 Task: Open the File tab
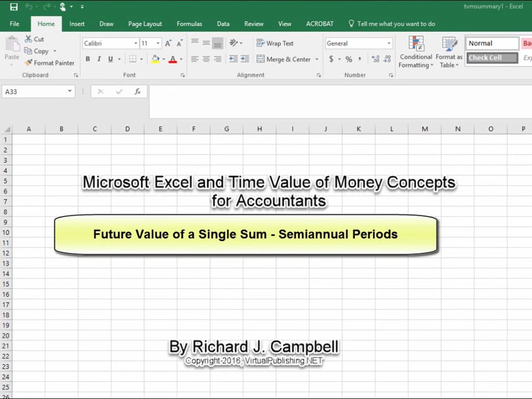coord(15,24)
